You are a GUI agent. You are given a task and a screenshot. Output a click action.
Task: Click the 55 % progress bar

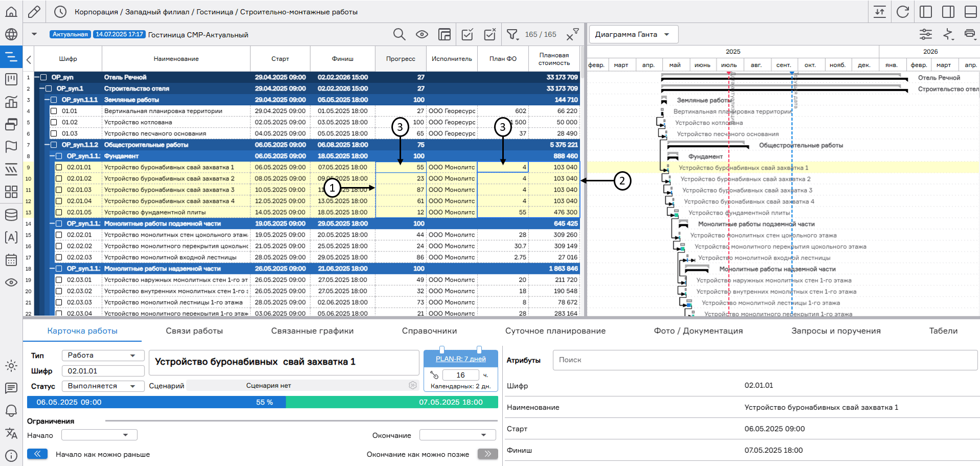coord(264,402)
